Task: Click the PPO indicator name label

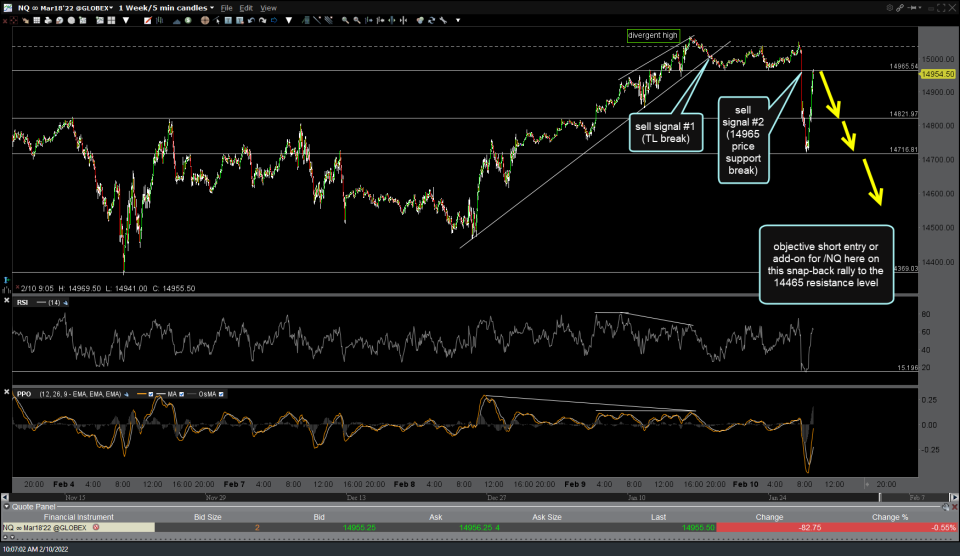Action: 24,394
